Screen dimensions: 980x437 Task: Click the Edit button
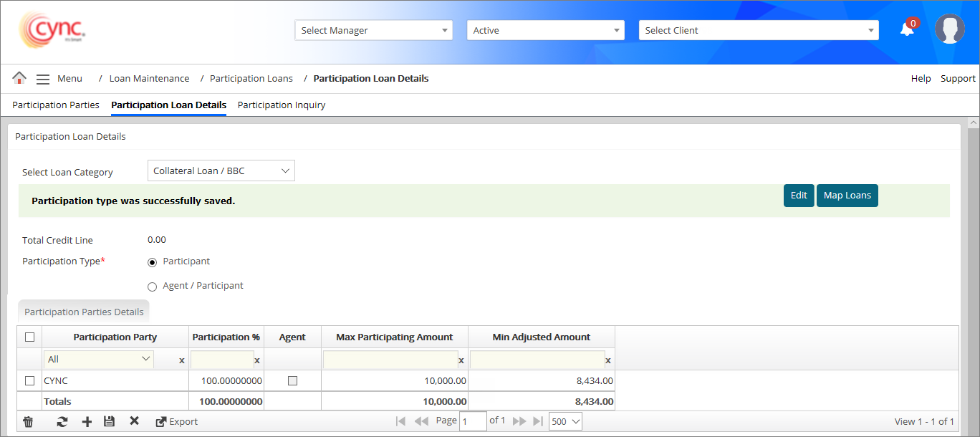[799, 196]
